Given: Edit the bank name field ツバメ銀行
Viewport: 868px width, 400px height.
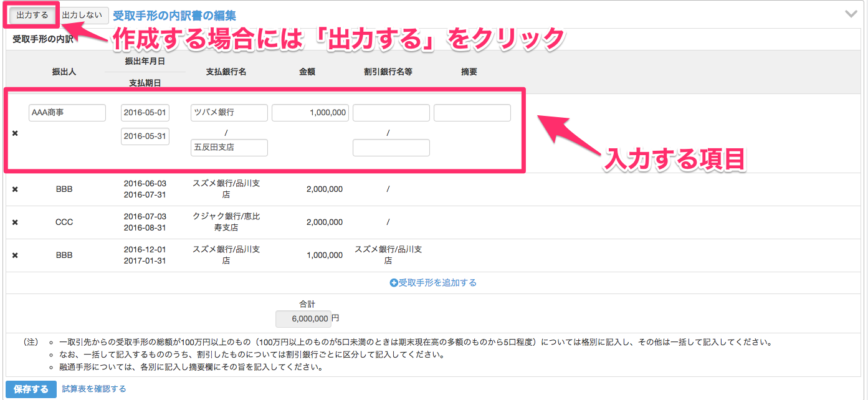Looking at the screenshot, I should click(x=229, y=113).
